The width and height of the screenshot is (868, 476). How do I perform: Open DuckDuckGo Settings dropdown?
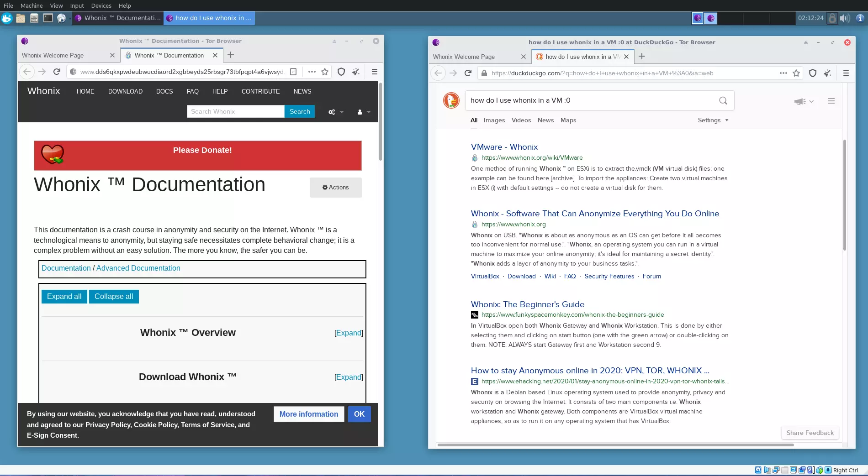click(713, 120)
